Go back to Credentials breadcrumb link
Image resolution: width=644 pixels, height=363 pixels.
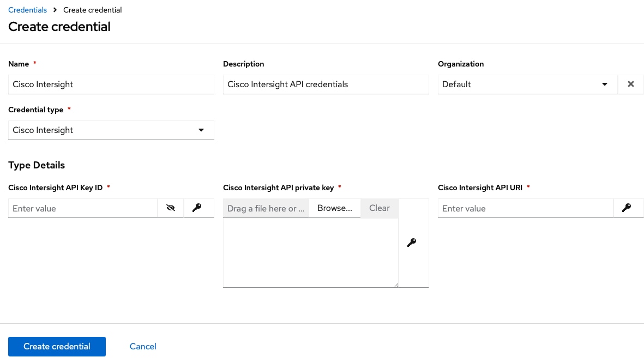tap(27, 10)
